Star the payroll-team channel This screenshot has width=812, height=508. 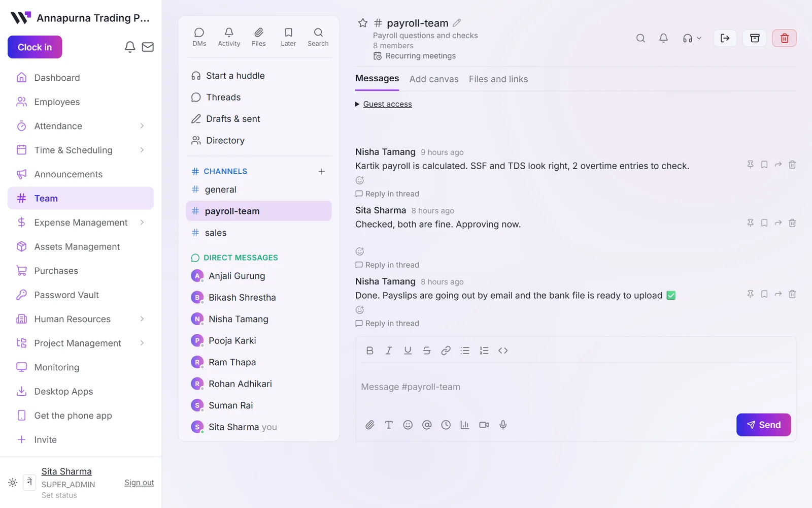362,23
